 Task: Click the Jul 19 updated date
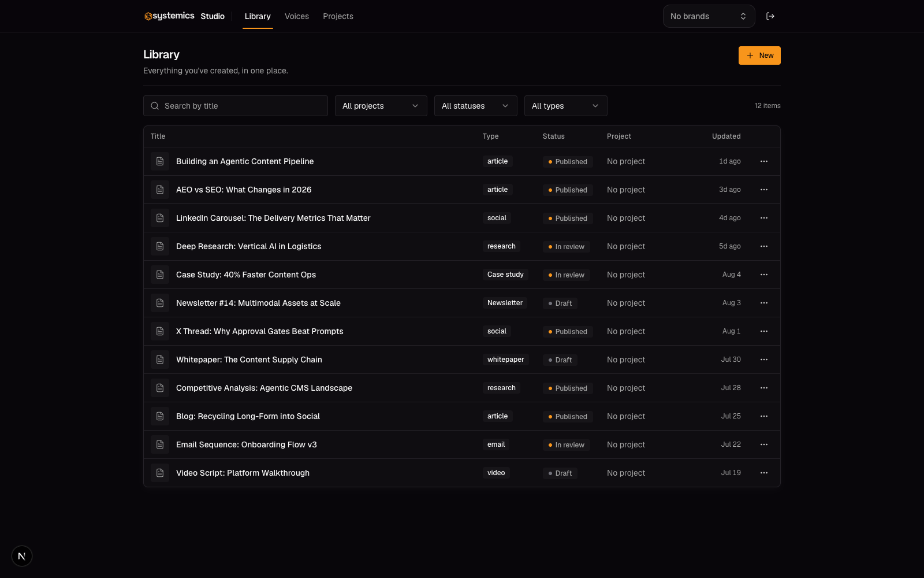click(x=731, y=473)
